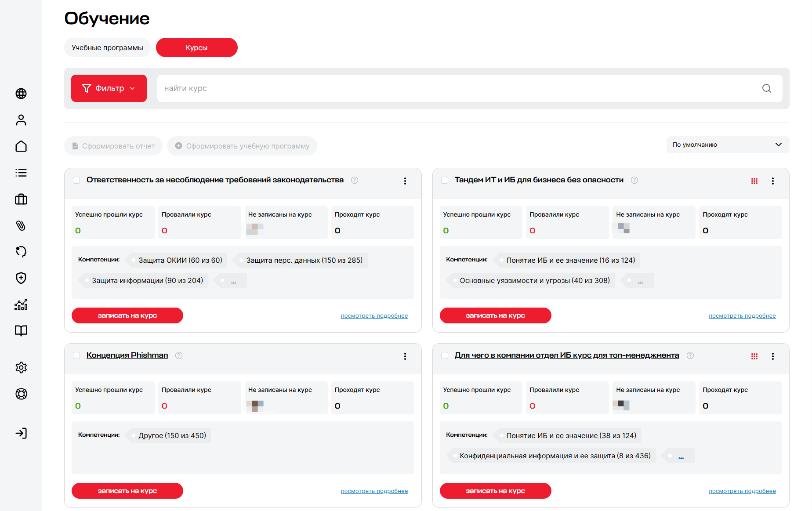Focus the найти курс search field
Viewport: 812px width, 511px height.
tap(470, 88)
